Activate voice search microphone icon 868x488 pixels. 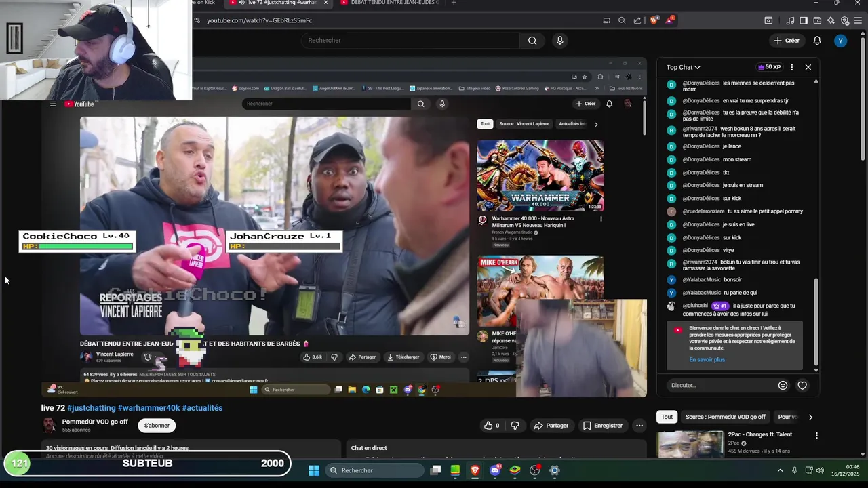tap(559, 41)
